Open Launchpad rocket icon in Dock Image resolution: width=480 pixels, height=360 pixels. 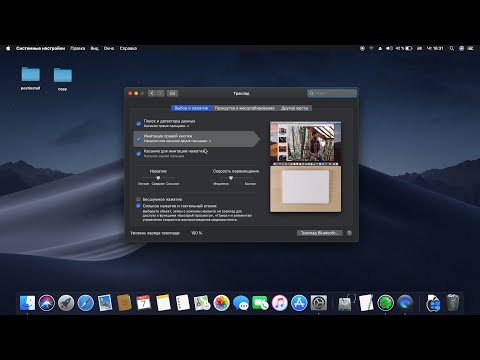click(x=66, y=303)
